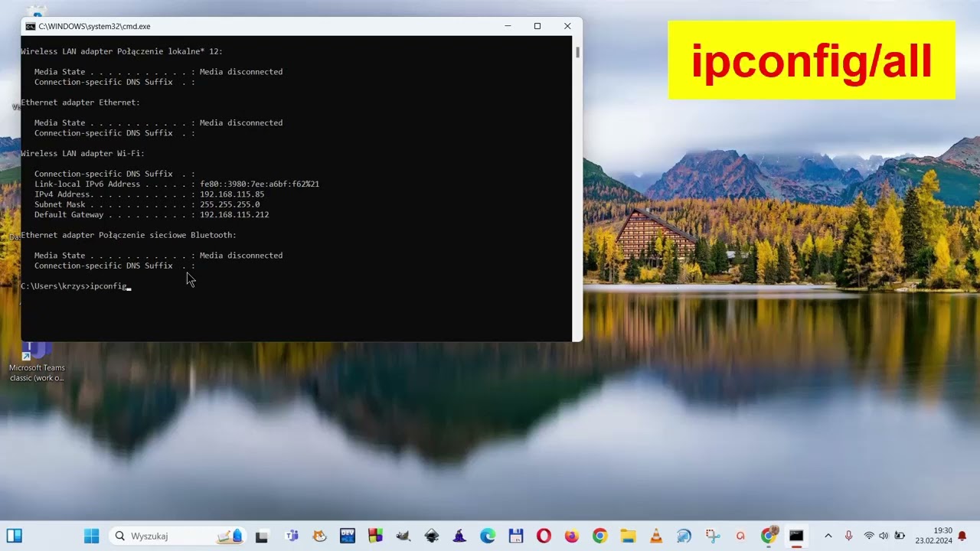
Task: Click the microphone icon in the system tray
Action: click(x=848, y=536)
